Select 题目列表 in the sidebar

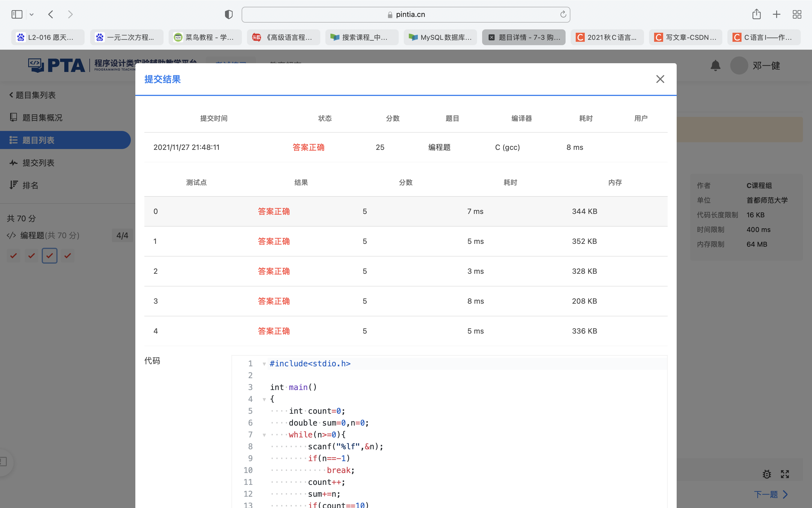coord(65,140)
